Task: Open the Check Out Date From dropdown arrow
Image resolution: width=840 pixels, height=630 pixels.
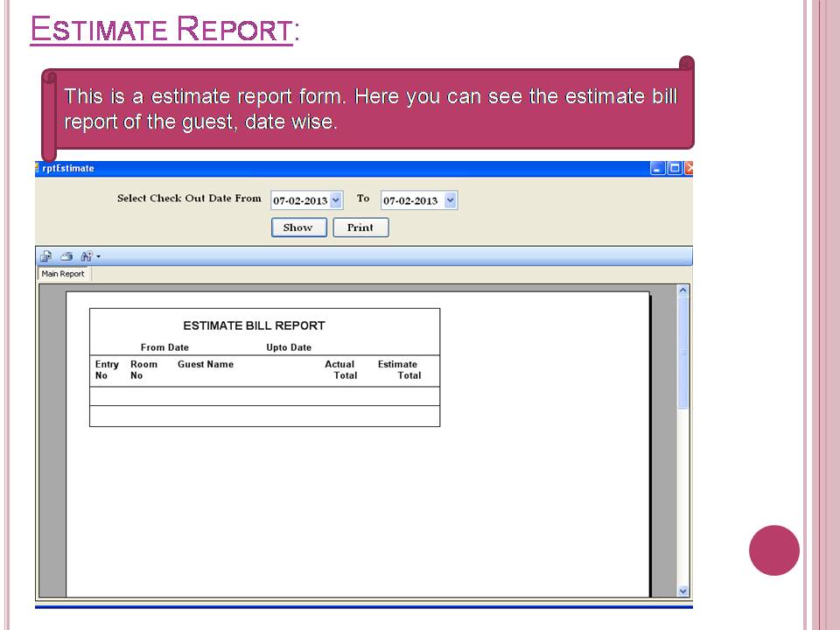Action: click(x=336, y=200)
